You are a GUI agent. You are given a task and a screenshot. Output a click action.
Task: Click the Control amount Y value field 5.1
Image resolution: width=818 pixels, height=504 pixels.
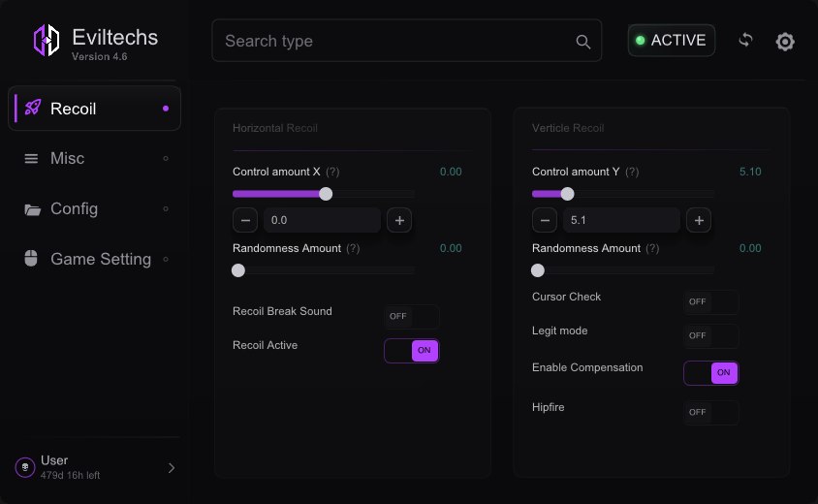pos(622,220)
